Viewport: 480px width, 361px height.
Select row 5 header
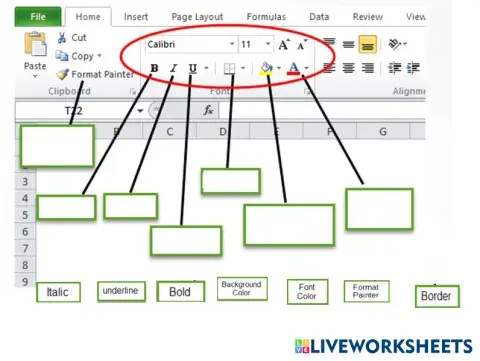(x=25, y=215)
